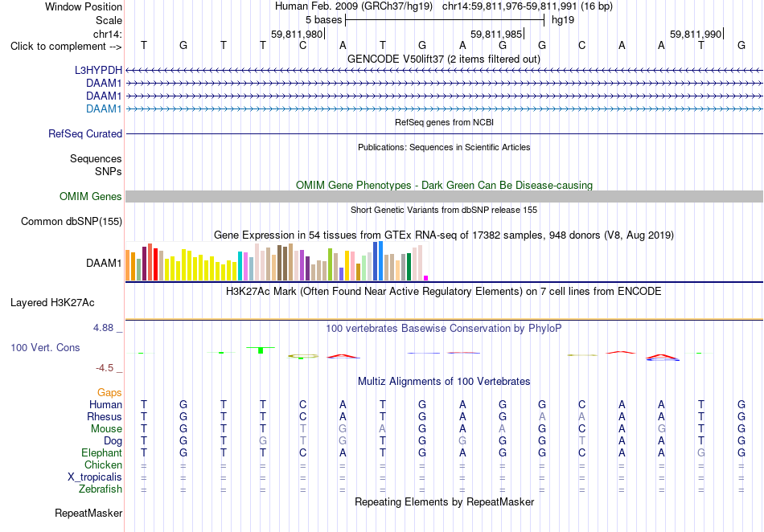Click the GTEx Gene Expression track title
Image resolution: width=764 pixels, height=532 pixels.
[444, 235]
